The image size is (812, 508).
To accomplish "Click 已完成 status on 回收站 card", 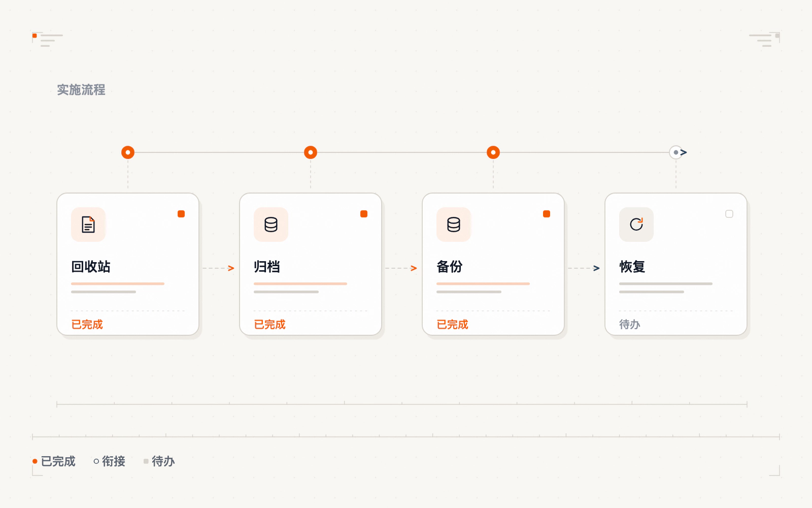I will 87,325.
